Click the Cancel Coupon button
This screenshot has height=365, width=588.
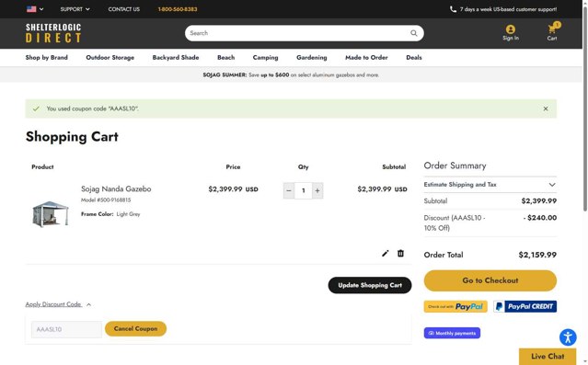coord(136,328)
